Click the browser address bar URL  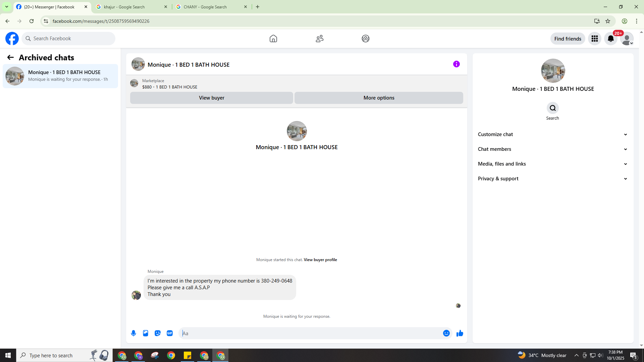click(x=101, y=21)
